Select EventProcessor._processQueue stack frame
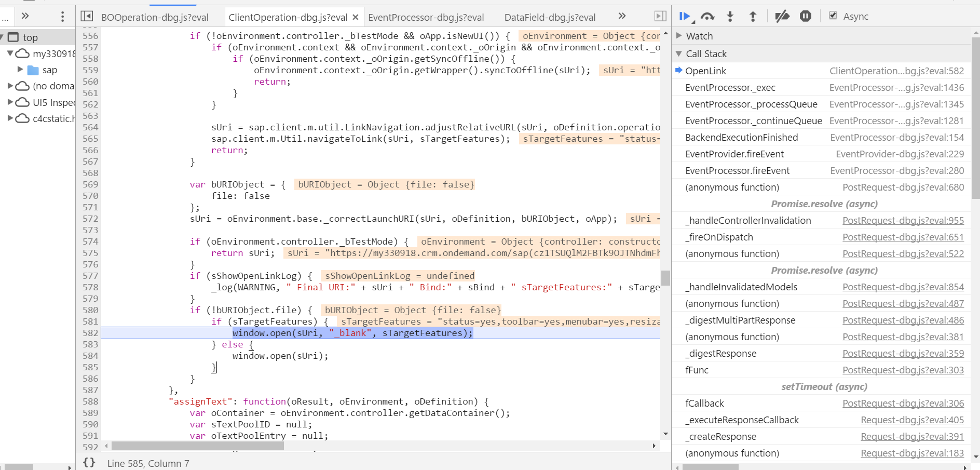 click(821, 104)
